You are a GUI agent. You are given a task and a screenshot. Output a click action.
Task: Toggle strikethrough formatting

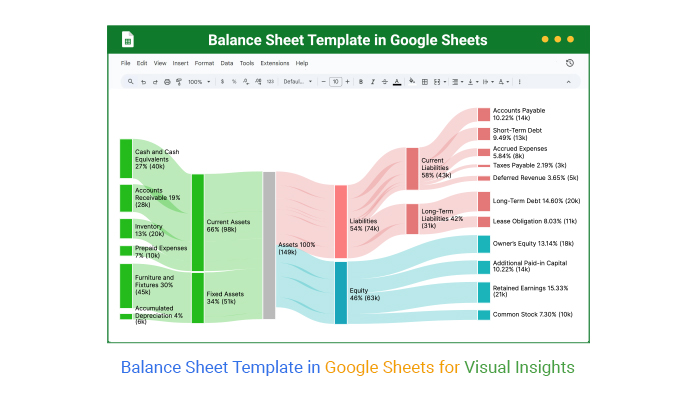coord(385,82)
